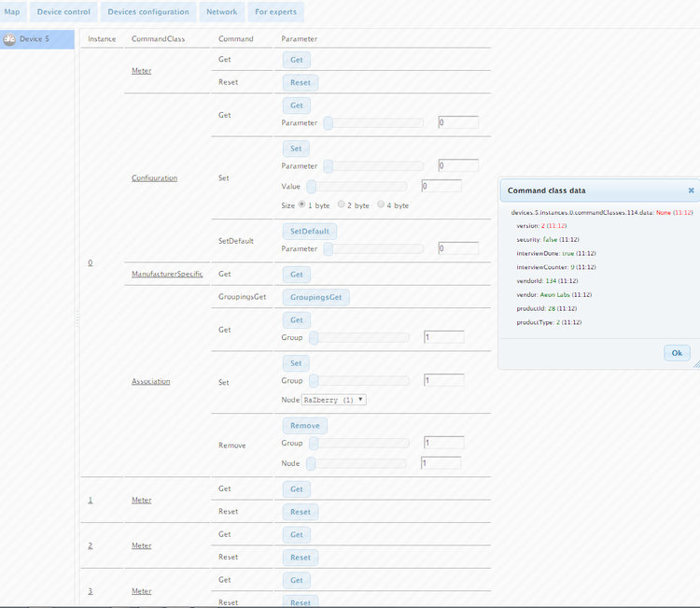Open the Configuration command class link
The image size is (700, 608).
[154, 177]
